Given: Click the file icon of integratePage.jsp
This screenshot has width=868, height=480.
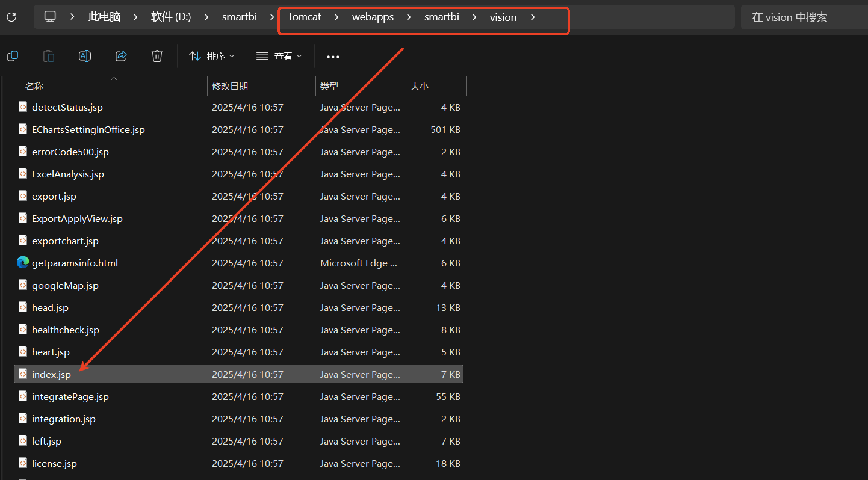Looking at the screenshot, I should tap(23, 396).
